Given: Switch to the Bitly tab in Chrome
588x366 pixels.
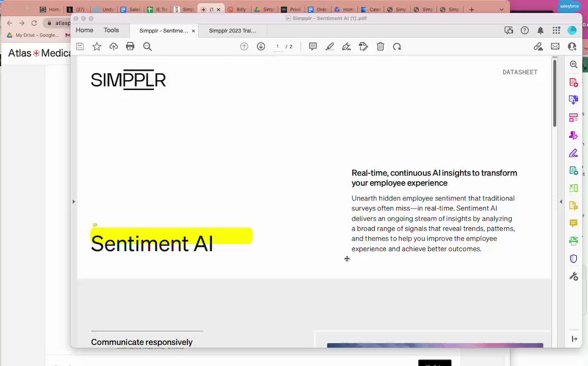Looking at the screenshot, I should click(237, 9).
